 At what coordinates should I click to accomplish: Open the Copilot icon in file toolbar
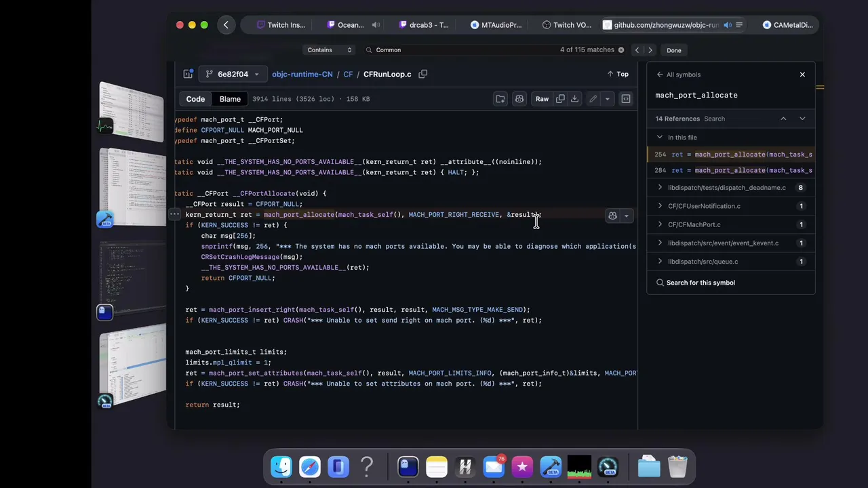pos(519,99)
